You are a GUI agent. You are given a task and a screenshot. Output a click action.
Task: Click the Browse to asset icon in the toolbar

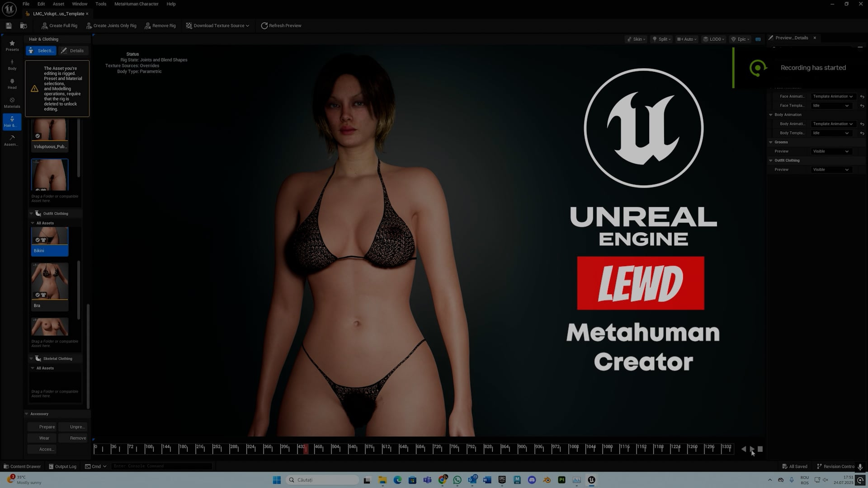click(x=24, y=26)
